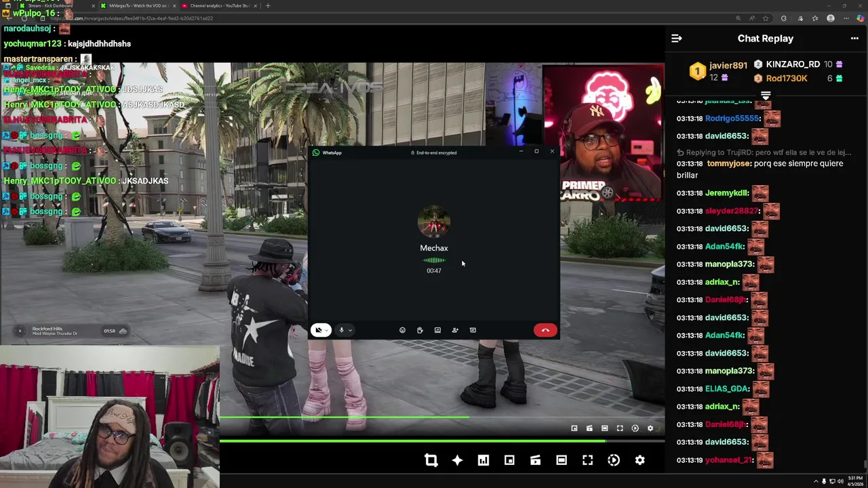Click streamer webcam overlay with red cap
Screen dimensions: 868x488
[x=603, y=133]
